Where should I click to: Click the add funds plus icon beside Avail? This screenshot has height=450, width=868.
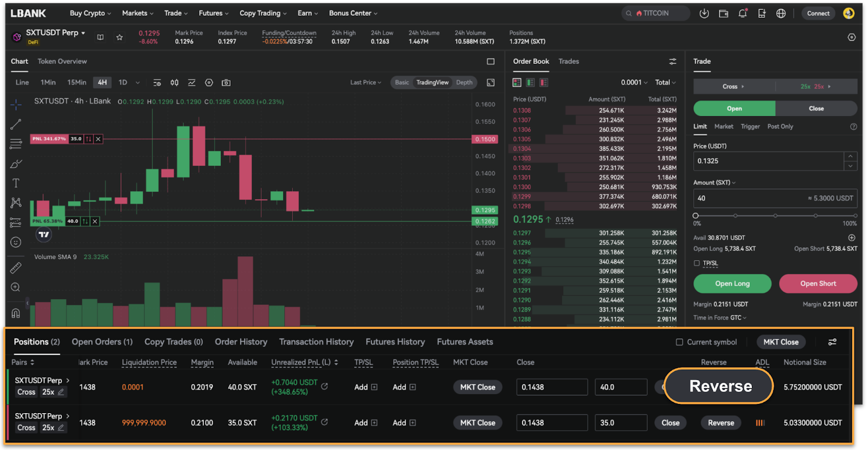[852, 237]
